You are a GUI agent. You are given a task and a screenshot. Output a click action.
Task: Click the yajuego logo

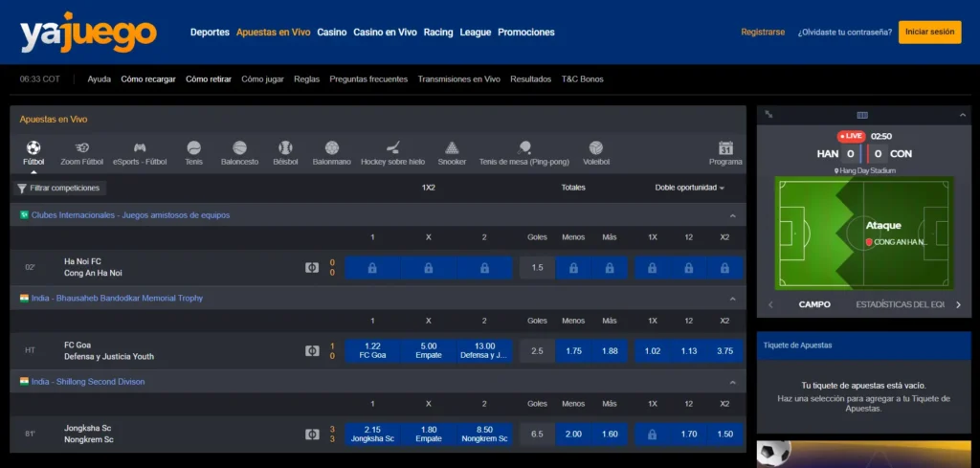point(88,32)
